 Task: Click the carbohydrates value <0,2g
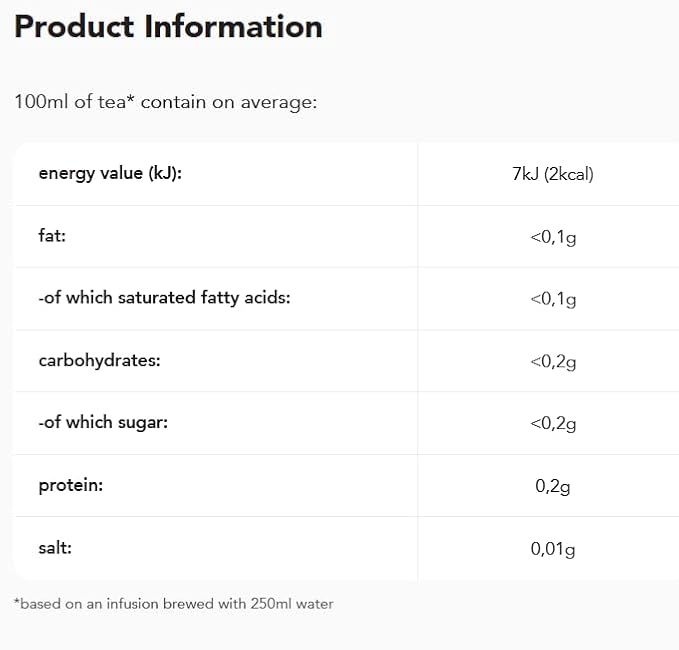tap(553, 361)
